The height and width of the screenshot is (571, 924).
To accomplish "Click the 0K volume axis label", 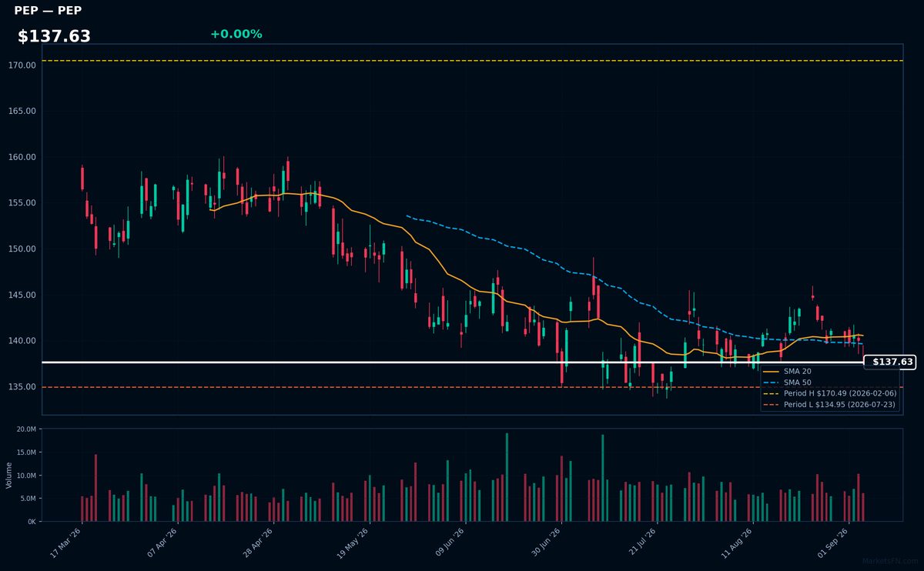I will coord(32,522).
